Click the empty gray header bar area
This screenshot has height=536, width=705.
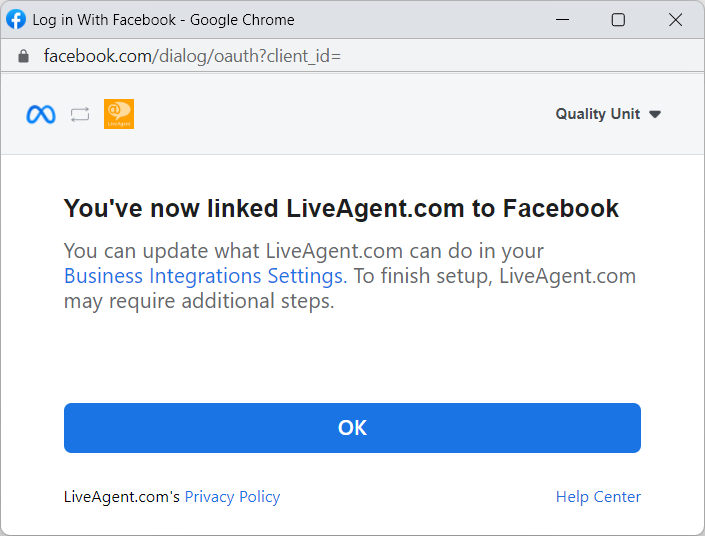coord(340,114)
